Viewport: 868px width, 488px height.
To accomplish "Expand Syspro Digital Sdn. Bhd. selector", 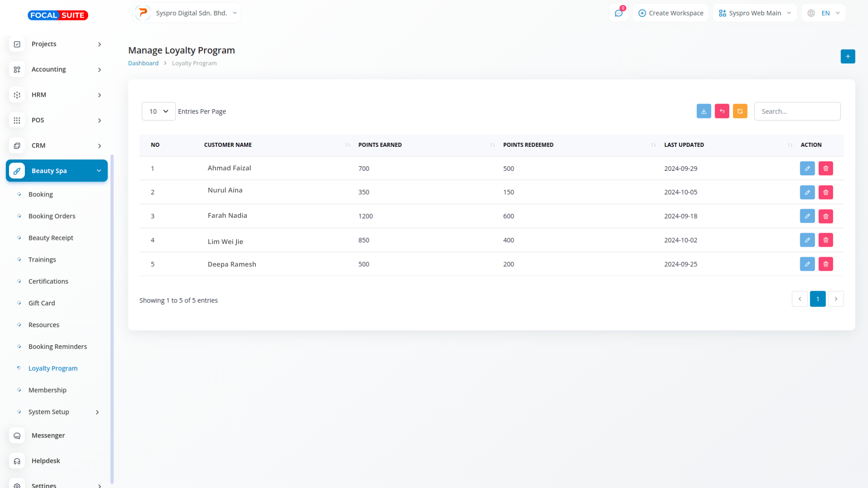I will pyautogui.click(x=187, y=13).
